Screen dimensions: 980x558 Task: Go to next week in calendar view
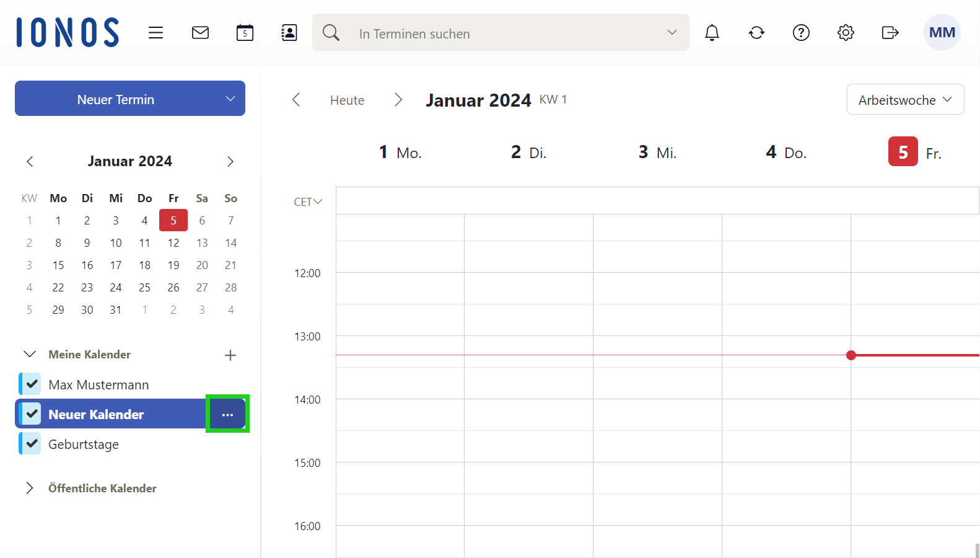398,100
